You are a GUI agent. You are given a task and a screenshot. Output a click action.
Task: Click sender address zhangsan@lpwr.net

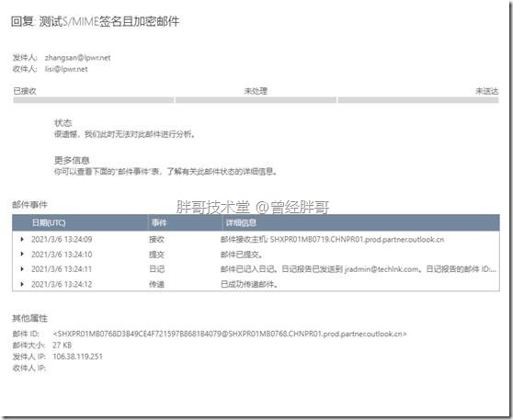(x=77, y=58)
